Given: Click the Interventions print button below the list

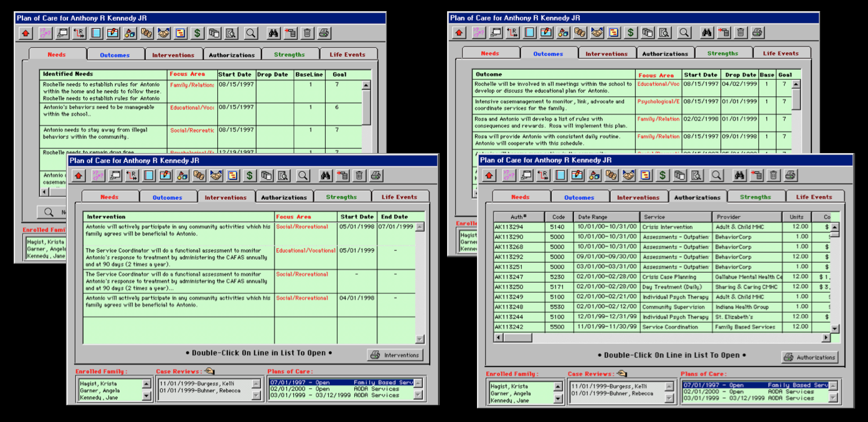Looking at the screenshot, I should coord(395,355).
